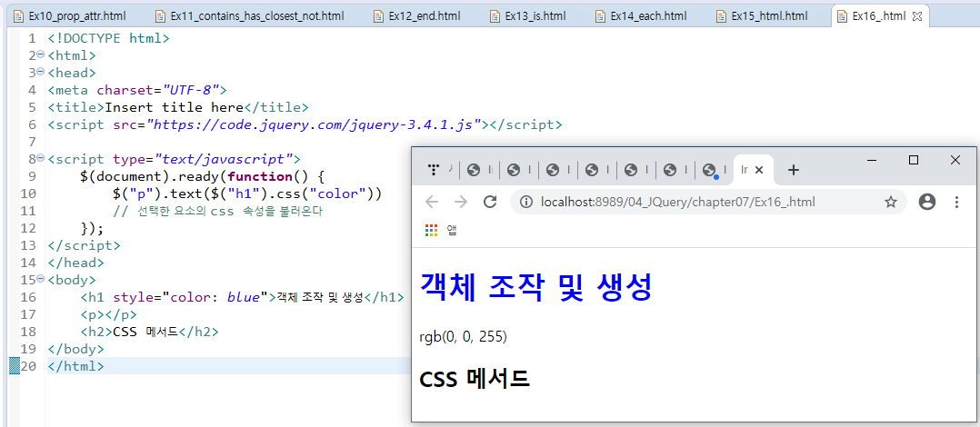Switch to Ex11_contains_has_closest_not.html tab
This screenshot has height=427, width=980.
pyautogui.click(x=257, y=16)
